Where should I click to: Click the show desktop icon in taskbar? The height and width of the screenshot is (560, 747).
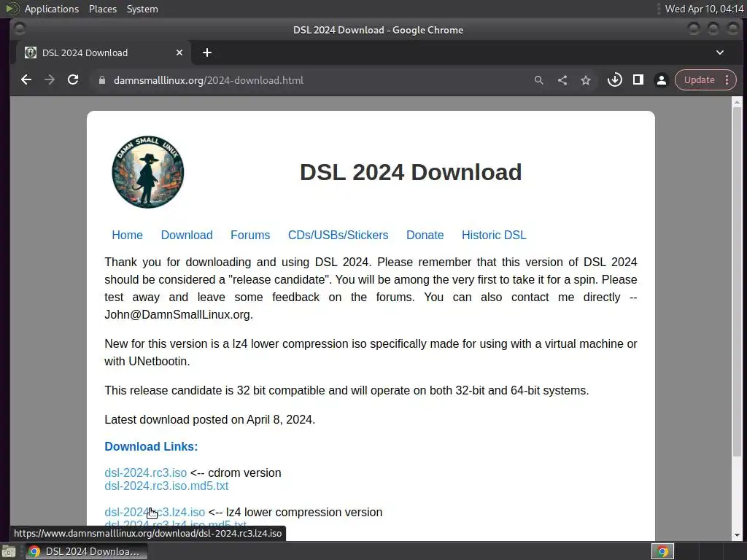click(9, 551)
